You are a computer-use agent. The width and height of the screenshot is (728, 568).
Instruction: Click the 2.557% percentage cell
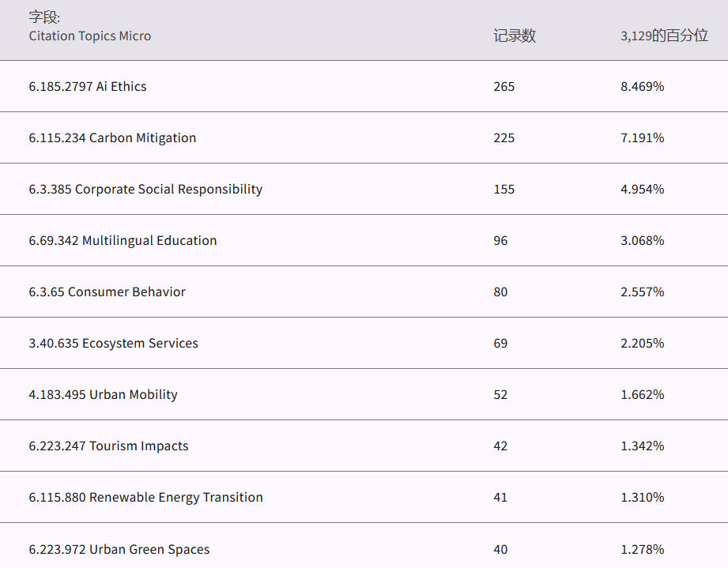642,292
